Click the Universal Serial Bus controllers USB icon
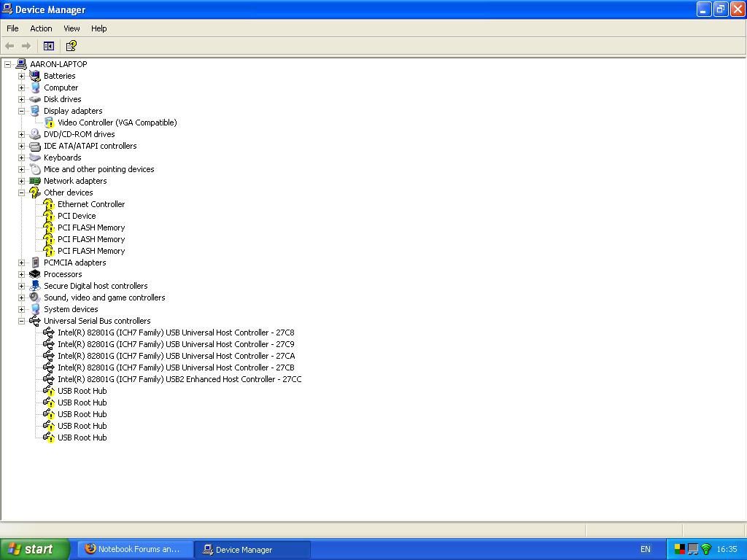Screen dimensions: 747x560 tap(35, 321)
